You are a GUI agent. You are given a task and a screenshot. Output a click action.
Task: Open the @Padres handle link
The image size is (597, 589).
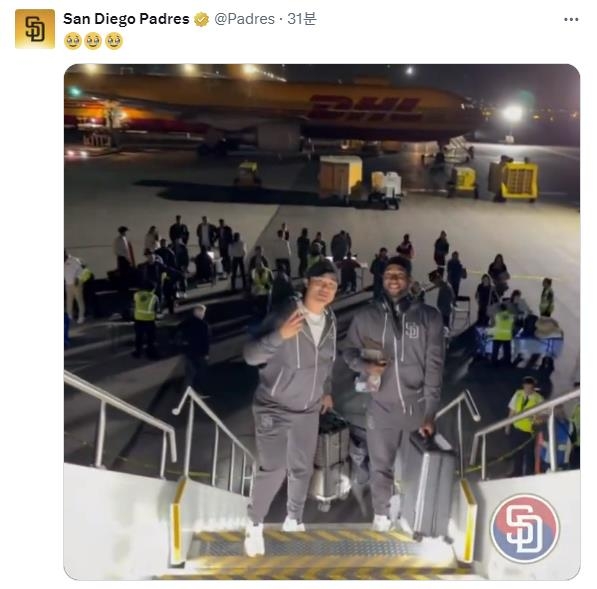click(x=244, y=19)
